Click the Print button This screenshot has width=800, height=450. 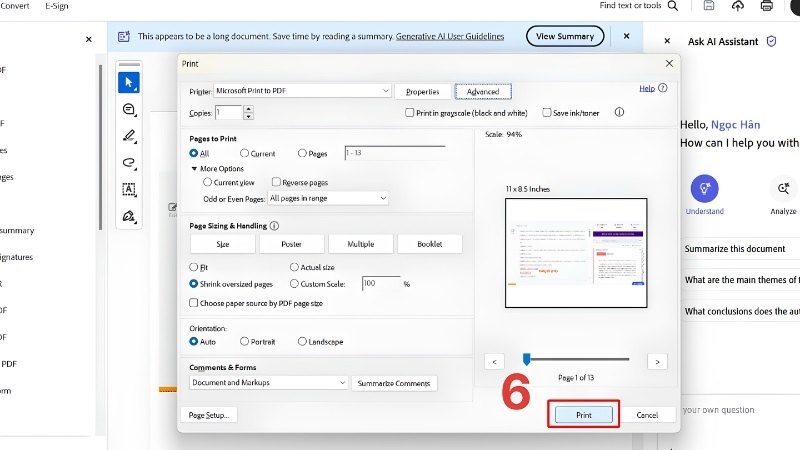coord(584,415)
